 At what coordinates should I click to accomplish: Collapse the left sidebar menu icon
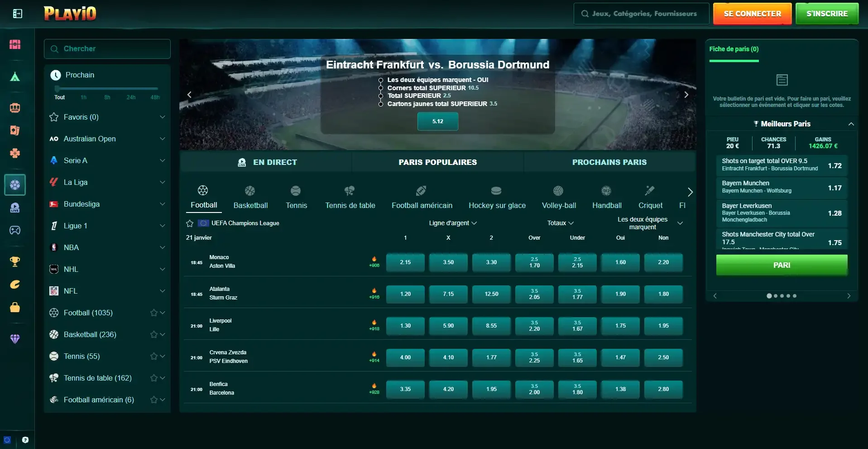tap(17, 14)
